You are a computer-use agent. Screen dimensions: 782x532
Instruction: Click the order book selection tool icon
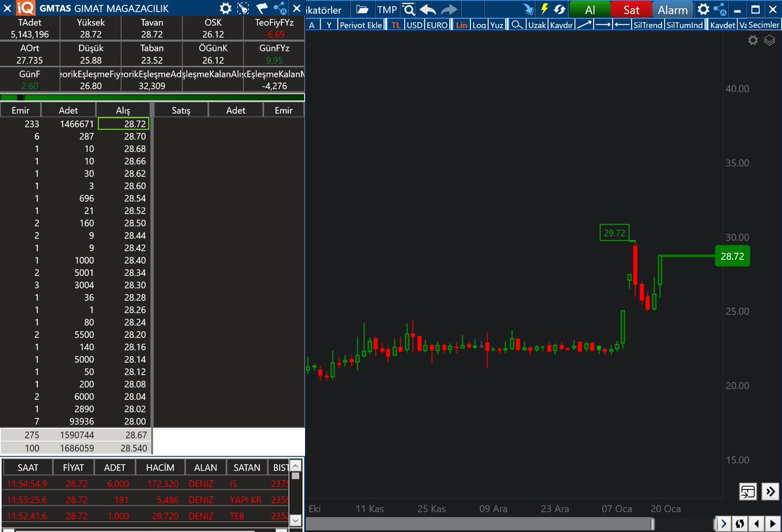click(x=243, y=8)
